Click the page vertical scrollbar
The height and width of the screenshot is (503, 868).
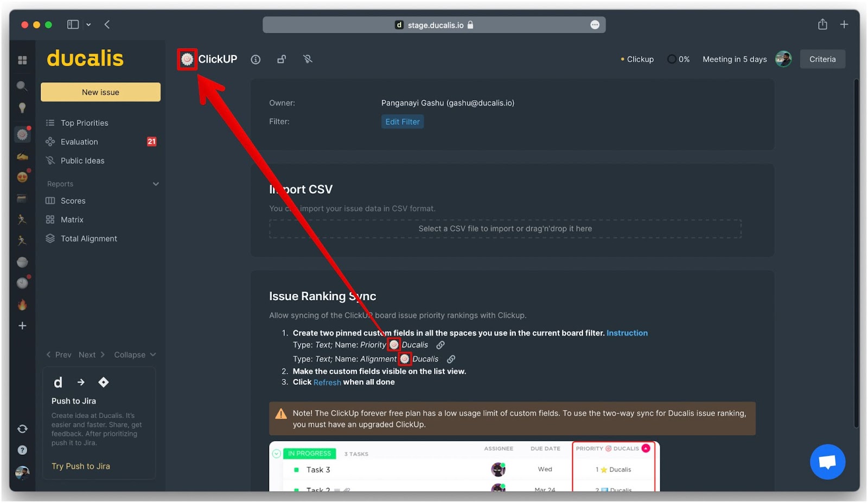856,254
